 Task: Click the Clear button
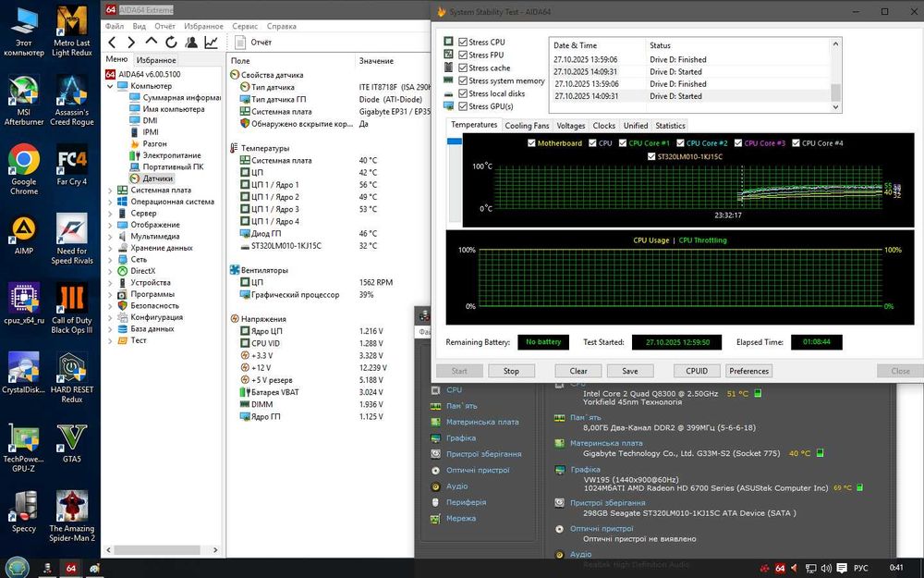[x=578, y=371]
